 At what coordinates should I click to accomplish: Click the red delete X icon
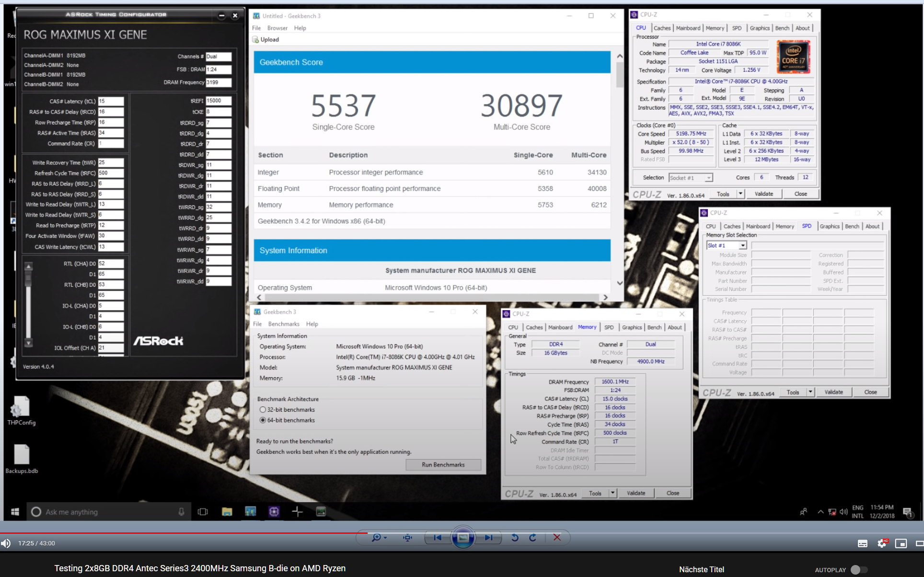coord(557,538)
